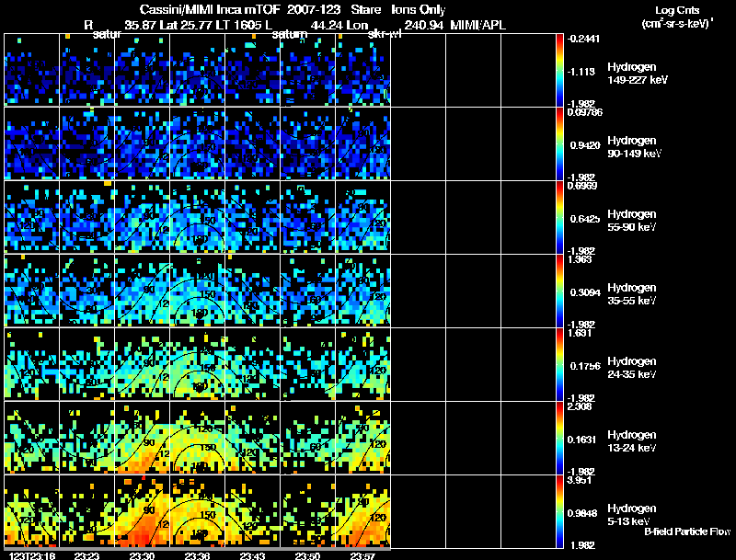The width and height of the screenshot is (736, 560).
Task: Open the 24-35 keV image at 23:16
Action: [x=32, y=364]
